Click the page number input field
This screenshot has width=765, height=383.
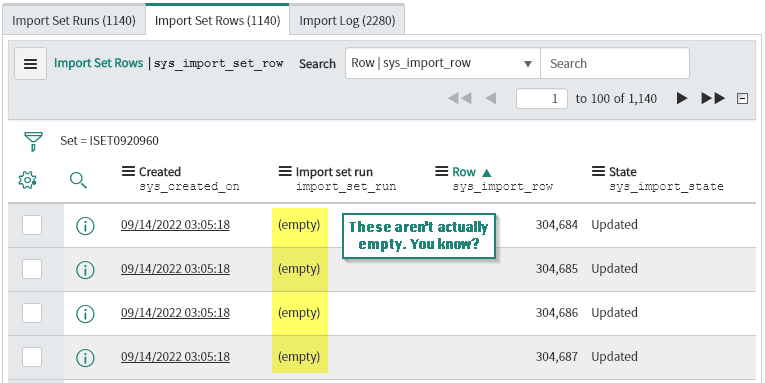[542, 99]
